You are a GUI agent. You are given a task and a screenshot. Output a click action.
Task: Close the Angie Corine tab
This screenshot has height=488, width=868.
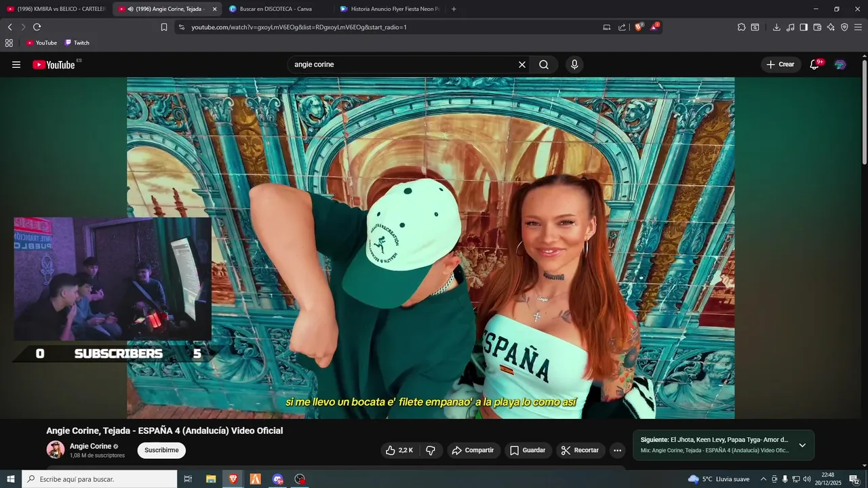[x=215, y=9]
